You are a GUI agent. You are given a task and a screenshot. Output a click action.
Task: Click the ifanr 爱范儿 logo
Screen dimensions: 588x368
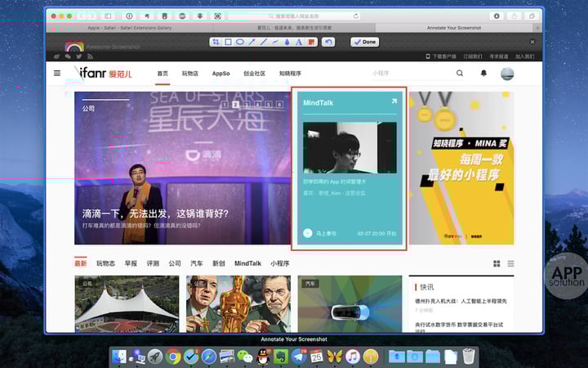click(x=103, y=73)
